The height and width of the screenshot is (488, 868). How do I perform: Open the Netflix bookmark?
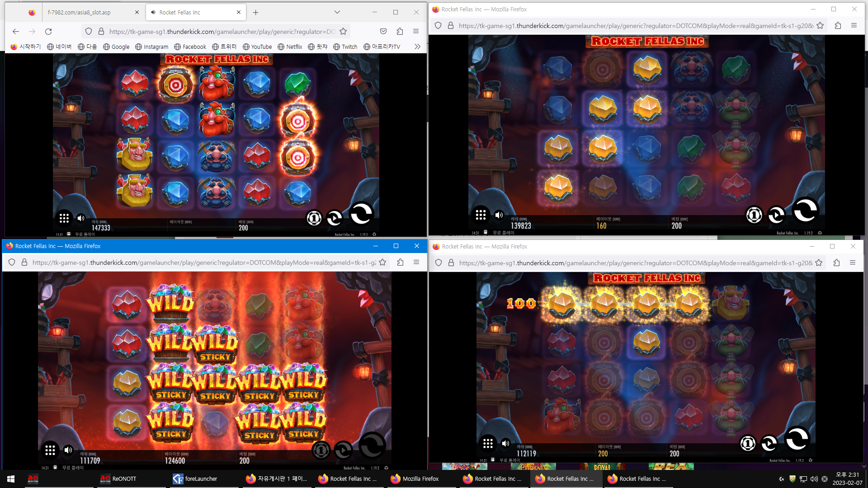click(x=290, y=47)
